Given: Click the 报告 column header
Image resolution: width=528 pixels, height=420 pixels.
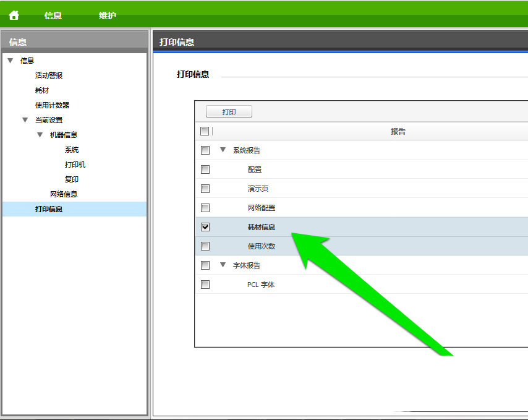Looking at the screenshot, I should (x=398, y=131).
